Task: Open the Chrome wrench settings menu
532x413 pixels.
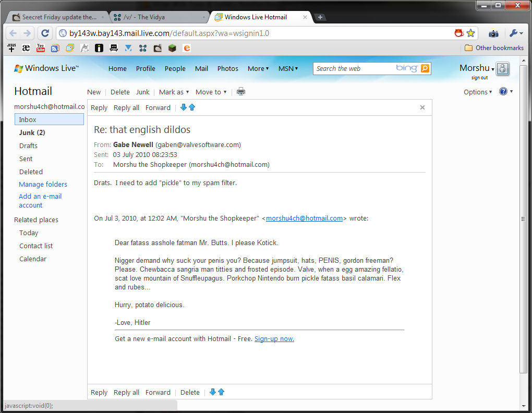Action: (514, 33)
